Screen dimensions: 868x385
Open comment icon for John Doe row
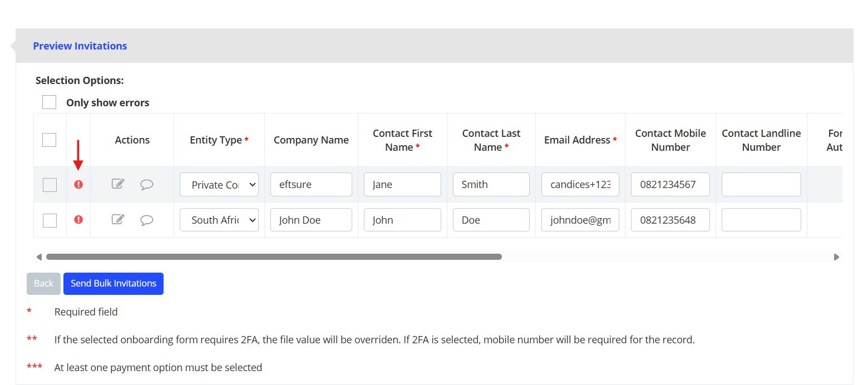(147, 220)
